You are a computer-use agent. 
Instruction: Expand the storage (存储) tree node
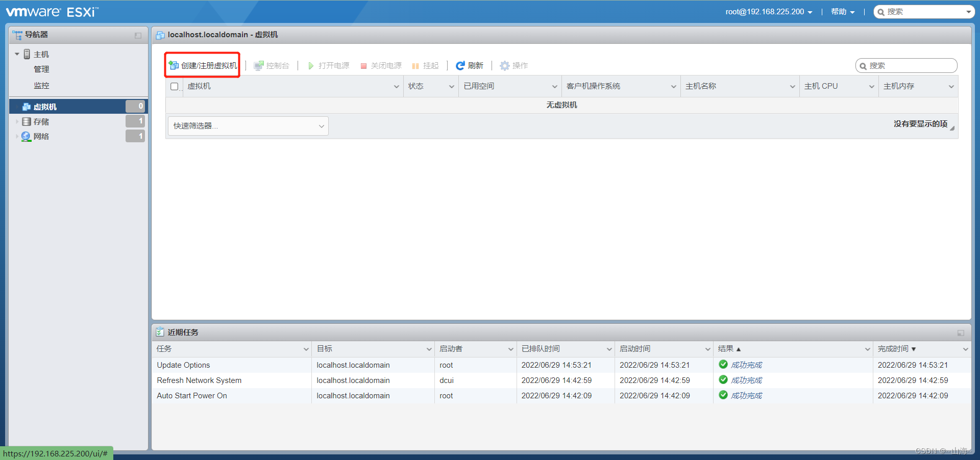tap(17, 121)
